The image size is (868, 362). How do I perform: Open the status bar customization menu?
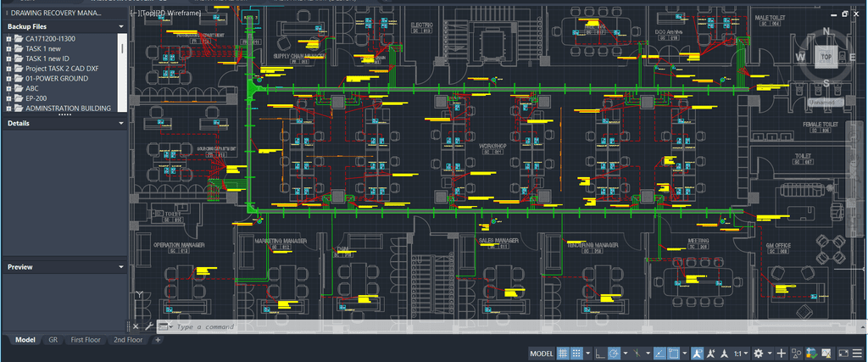(857, 353)
